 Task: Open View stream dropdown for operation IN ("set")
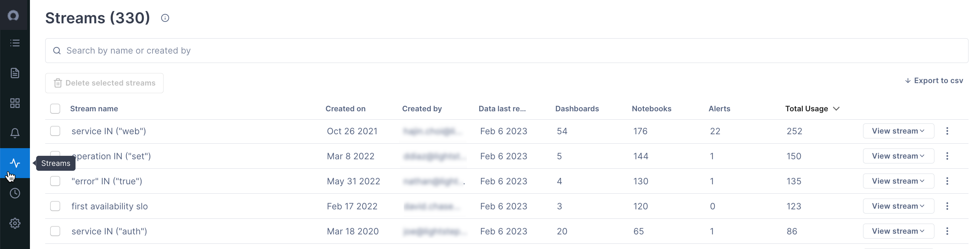[x=898, y=156]
